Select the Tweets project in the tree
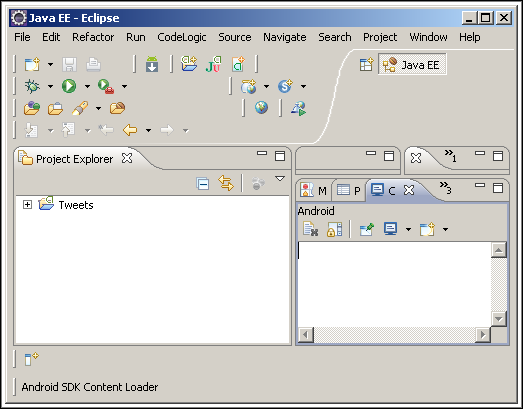The width and height of the screenshot is (523, 409). tap(76, 205)
